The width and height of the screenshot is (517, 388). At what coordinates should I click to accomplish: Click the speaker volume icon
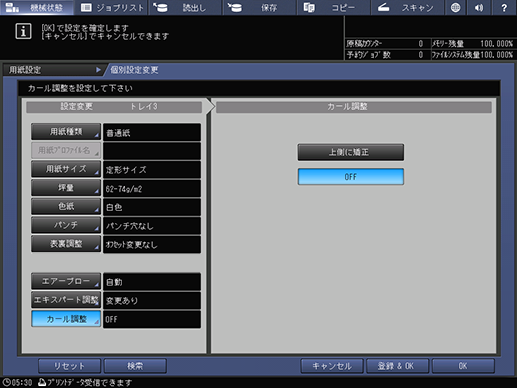click(x=479, y=7)
